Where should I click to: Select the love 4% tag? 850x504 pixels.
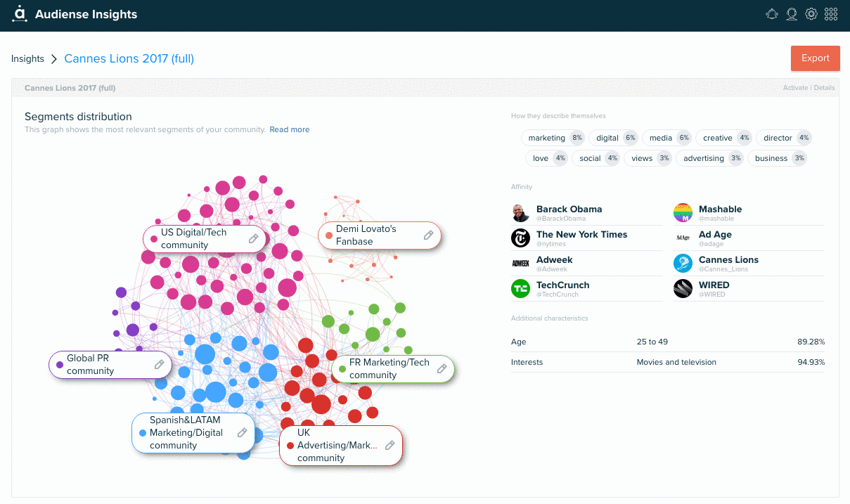547,158
